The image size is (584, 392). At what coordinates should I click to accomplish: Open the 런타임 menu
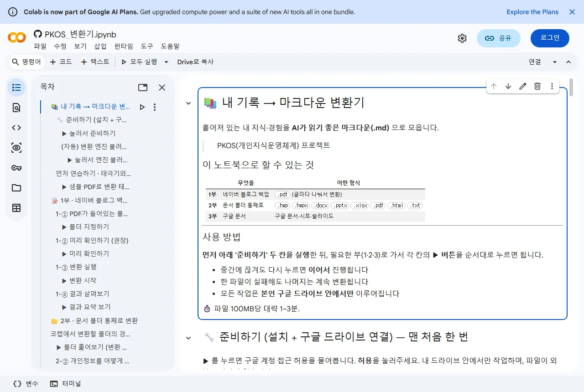[124, 46]
